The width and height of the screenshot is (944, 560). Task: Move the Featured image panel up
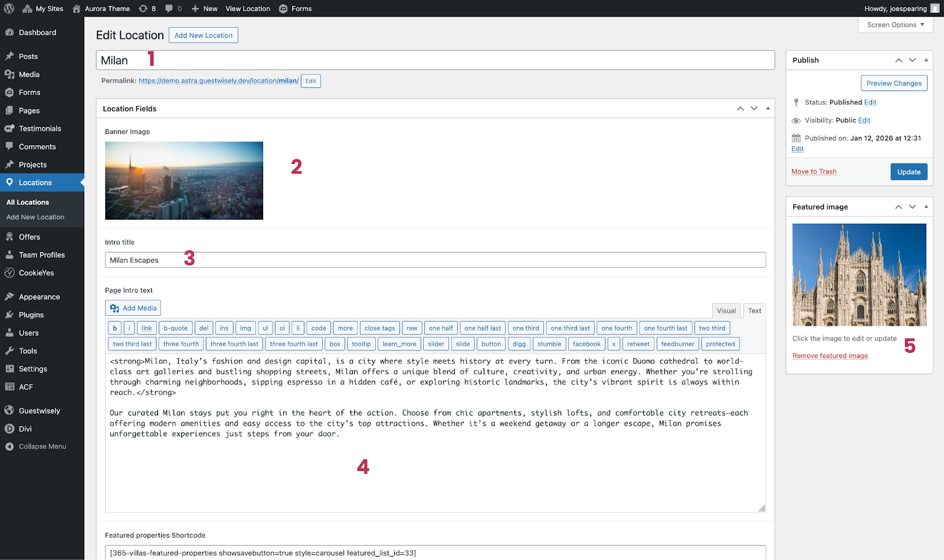[x=899, y=207]
